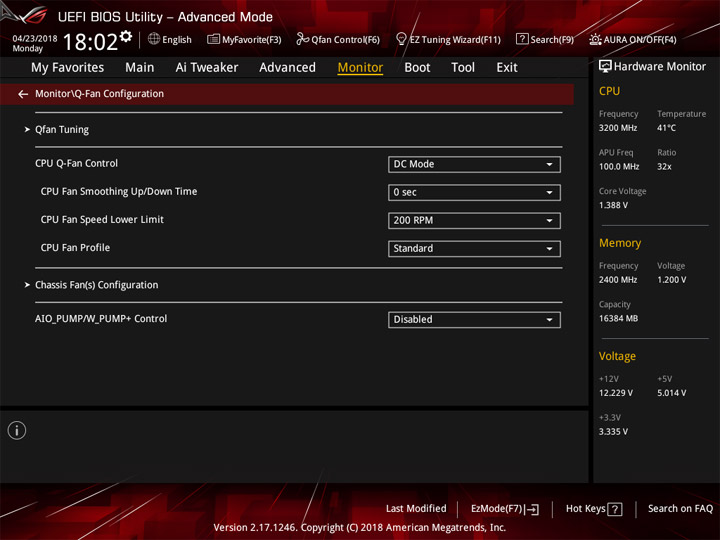
Task: Click the 18:02 clock display
Action: tap(91, 42)
